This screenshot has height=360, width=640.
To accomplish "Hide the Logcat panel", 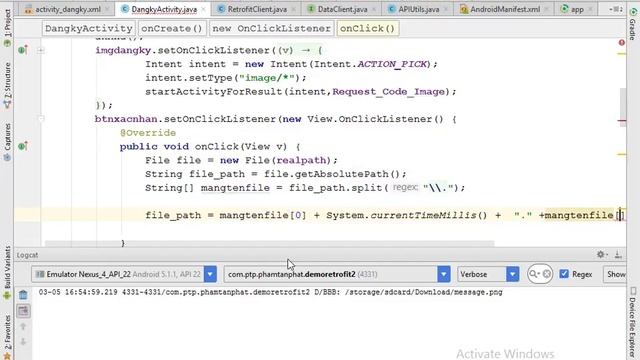I will pyautogui.click(x=618, y=255).
